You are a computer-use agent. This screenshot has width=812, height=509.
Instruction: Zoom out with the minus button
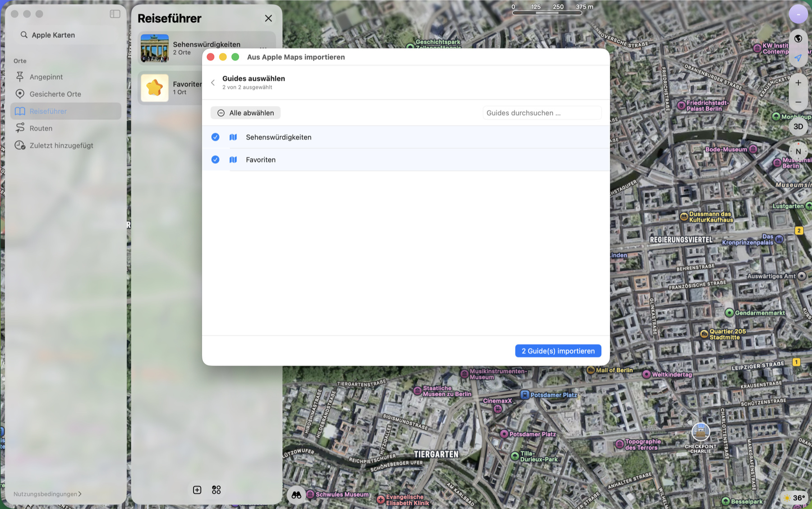[798, 102]
